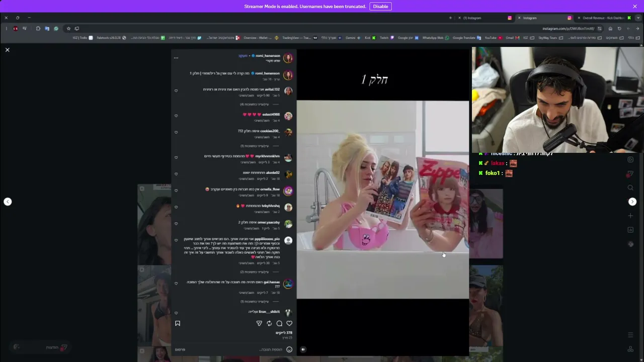Open the WhatsApp Web bookmark
The width and height of the screenshot is (644, 362).
coord(435,38)
